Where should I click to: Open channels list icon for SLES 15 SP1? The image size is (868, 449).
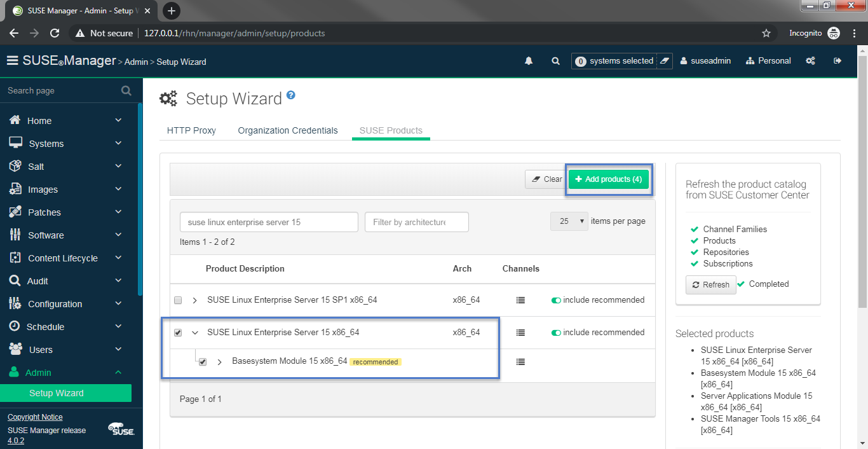click(x=520, y=300)
